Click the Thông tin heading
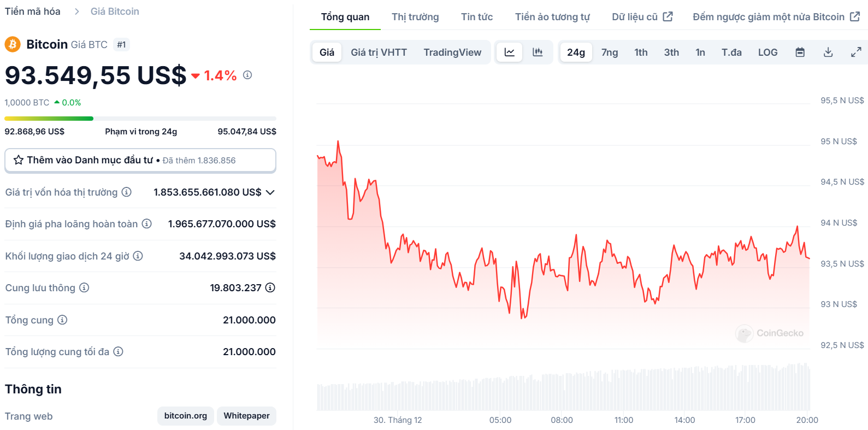This screenshot has width=868, height=430. pyautogui.click(x=33, y=389)
